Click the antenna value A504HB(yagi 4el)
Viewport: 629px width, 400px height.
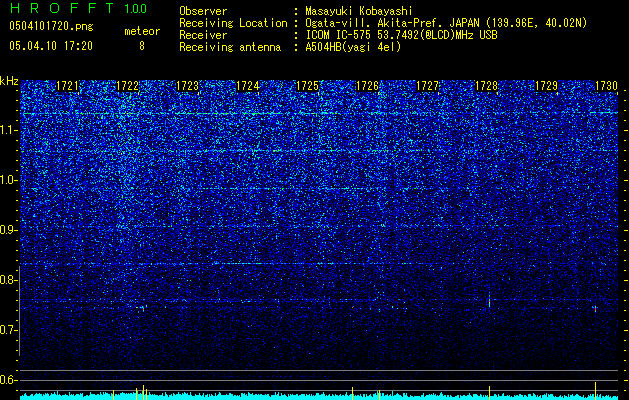[x=353, y=47]
